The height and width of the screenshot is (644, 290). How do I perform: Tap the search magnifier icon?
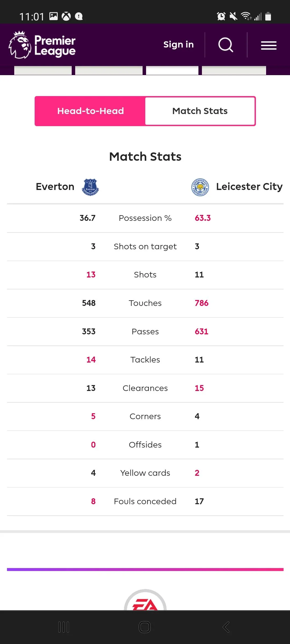(226, 45)
